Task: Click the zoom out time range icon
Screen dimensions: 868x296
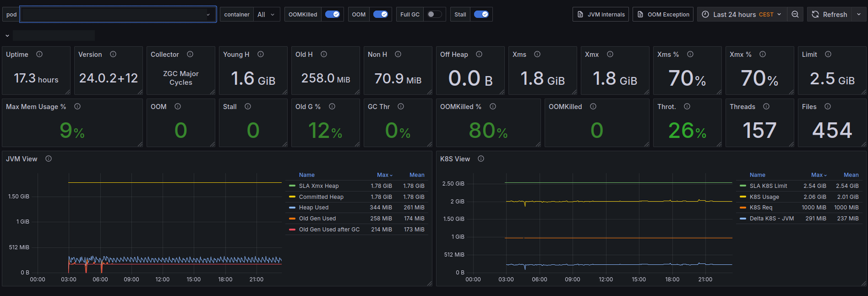Action: 795,14
